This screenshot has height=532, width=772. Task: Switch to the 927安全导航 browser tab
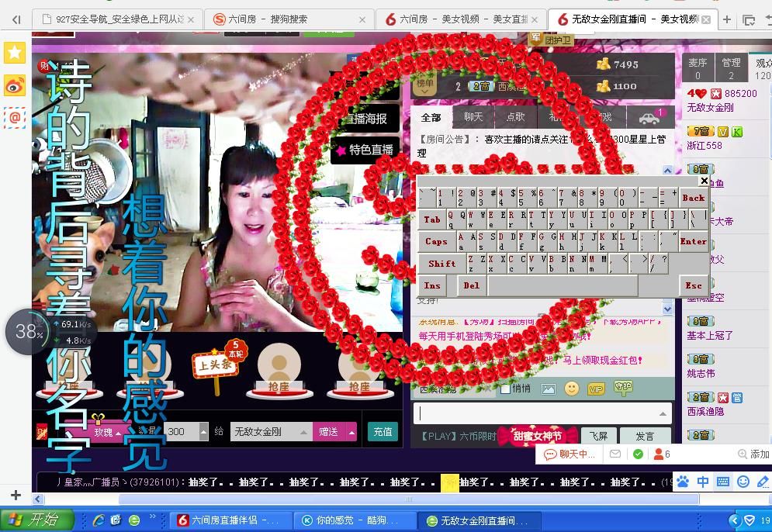point(116,19)
